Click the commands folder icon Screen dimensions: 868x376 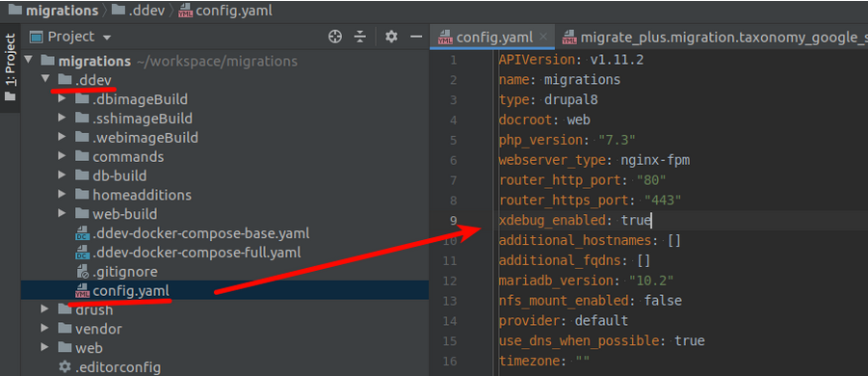point(82,157)
